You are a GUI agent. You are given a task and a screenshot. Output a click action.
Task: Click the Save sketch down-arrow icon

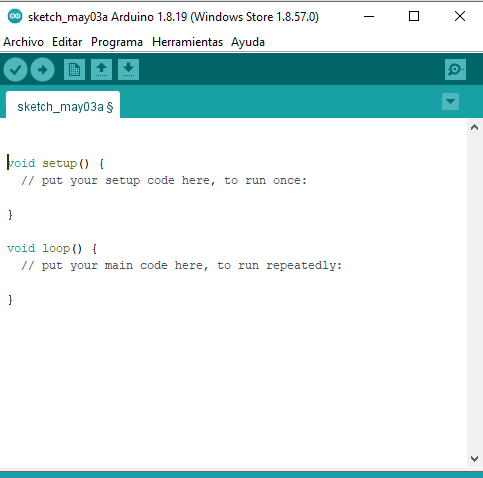click(128, 70)
